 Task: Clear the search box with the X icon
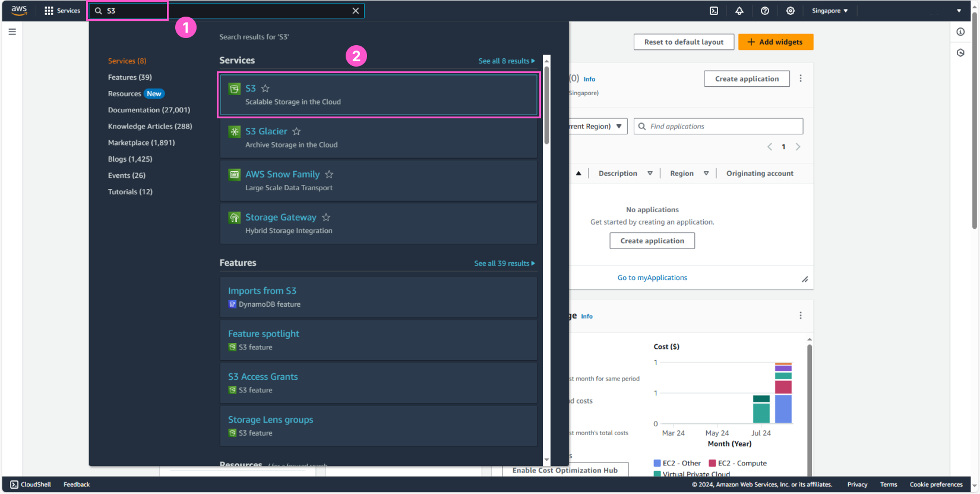pos(356,11)
